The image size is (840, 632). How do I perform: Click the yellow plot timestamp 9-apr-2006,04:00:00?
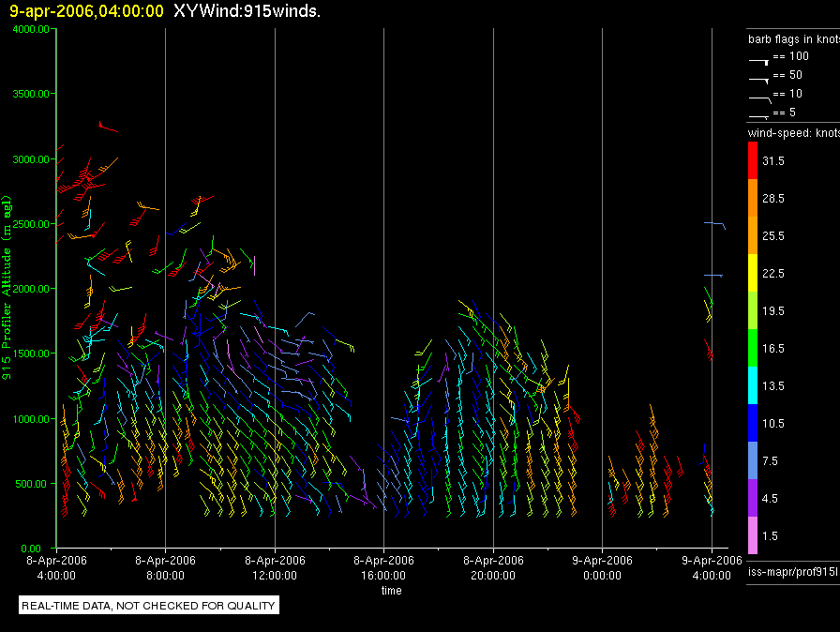click(x=86, y=10)
